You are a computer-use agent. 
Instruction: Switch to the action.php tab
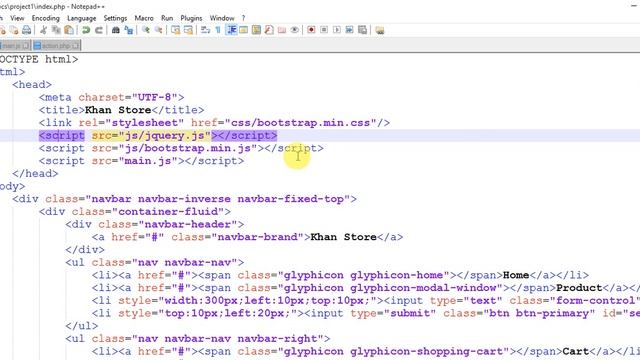(x=56, y=45)
